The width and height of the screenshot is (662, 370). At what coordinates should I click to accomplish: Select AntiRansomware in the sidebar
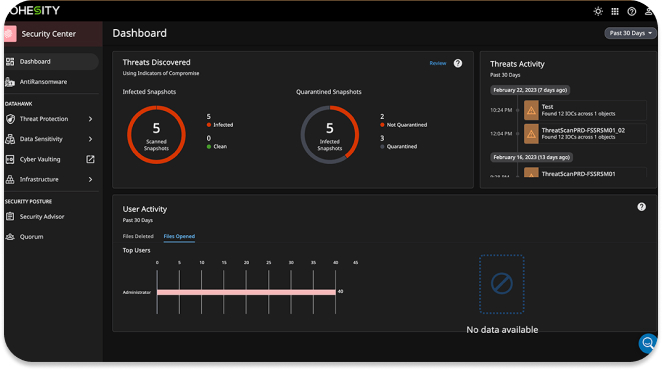click(52, 82)
